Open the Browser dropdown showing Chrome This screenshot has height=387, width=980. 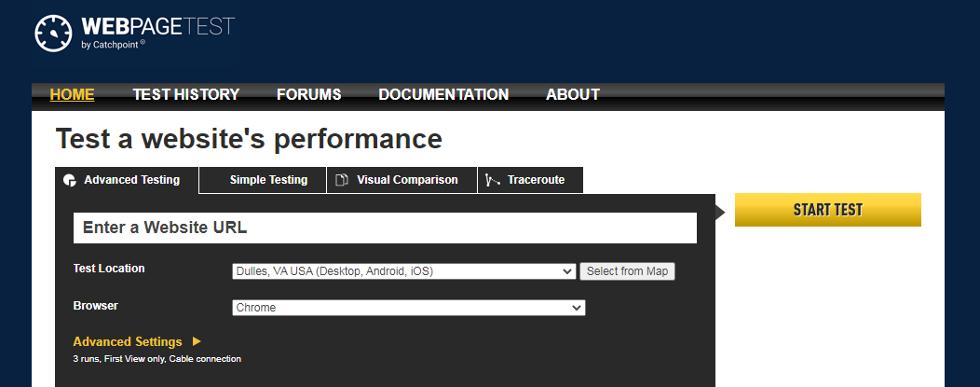tap(408, 308)
